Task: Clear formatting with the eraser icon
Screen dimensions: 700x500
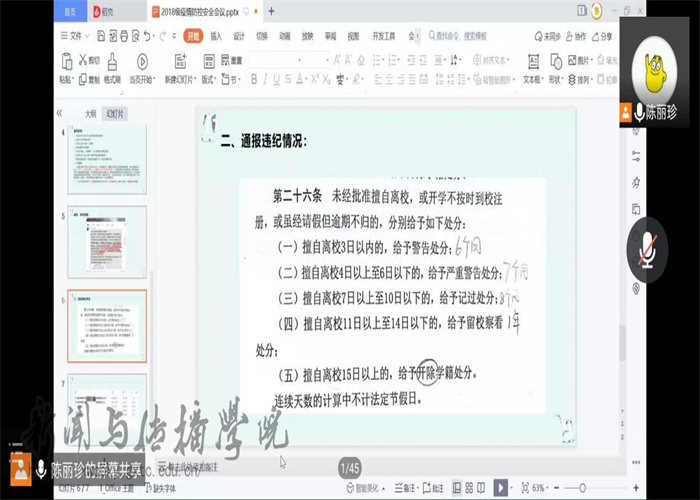Action: (361, 60)
